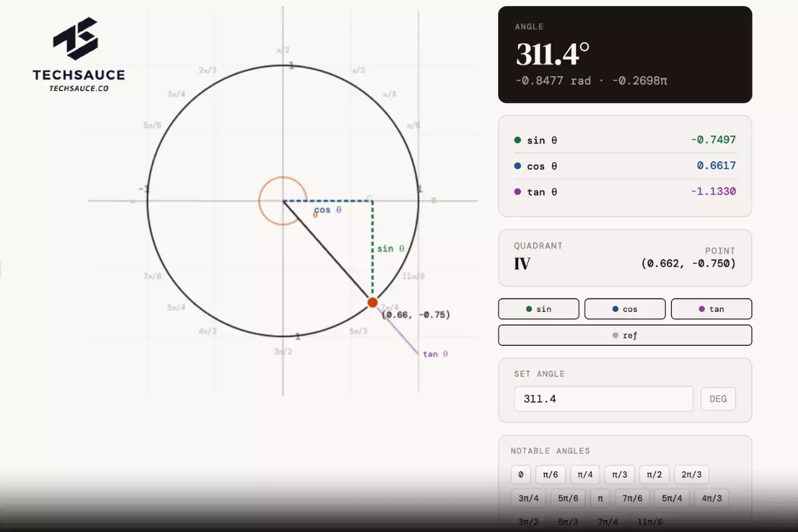Image resolution: width=798 pixels, height=532 pixels.
Task: Choose the 7π/6 notable angle button
Action: click(x=632, y=498)
